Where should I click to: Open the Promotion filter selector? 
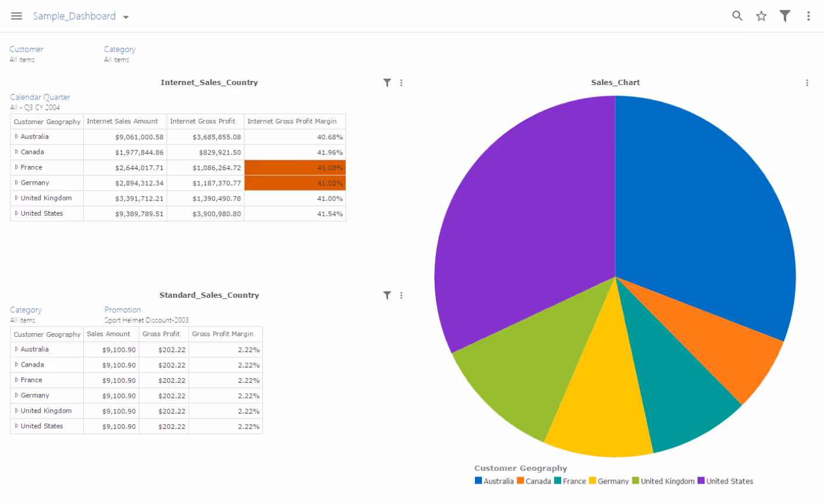(122, 310)
